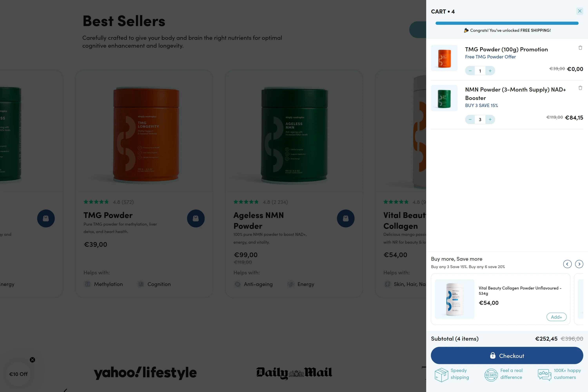The width and height of the screenshot is (588, 392).
Task: Proceed to Checkout
Action: 507,356
